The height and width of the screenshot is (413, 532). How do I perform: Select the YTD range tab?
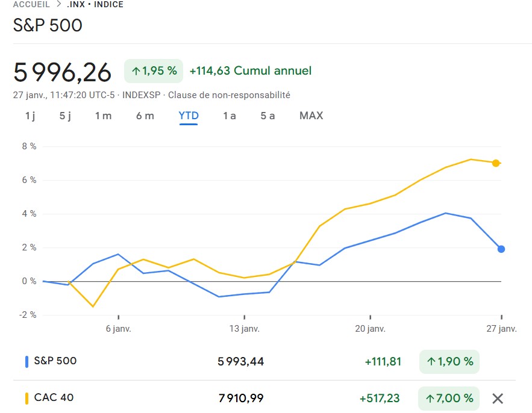tap(189, 116)
